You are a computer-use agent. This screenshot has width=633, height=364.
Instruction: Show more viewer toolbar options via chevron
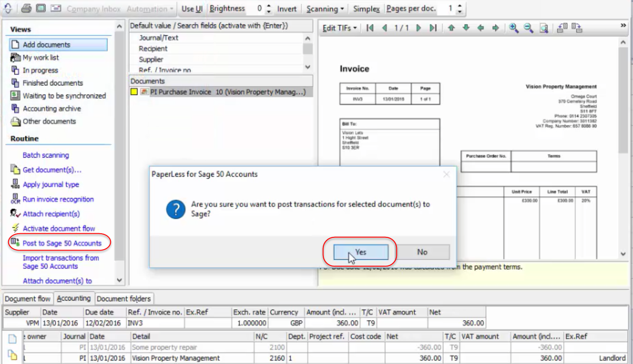623,25
